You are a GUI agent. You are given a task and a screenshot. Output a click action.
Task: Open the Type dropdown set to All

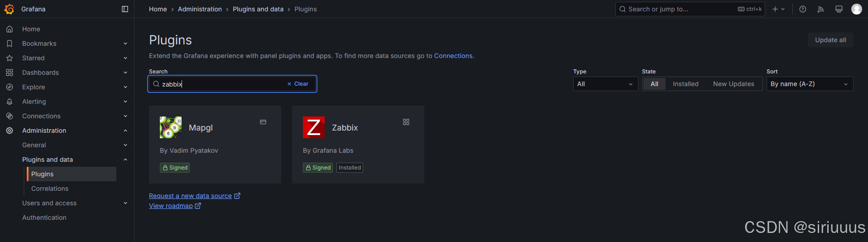pyautogui.click(x=605, y=84)
